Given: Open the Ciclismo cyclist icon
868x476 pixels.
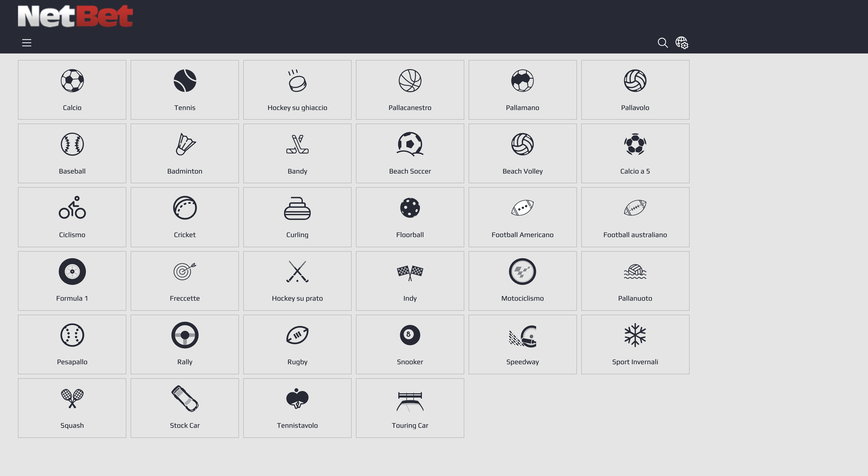Looking at the screenshot, I should coord(72,208).
